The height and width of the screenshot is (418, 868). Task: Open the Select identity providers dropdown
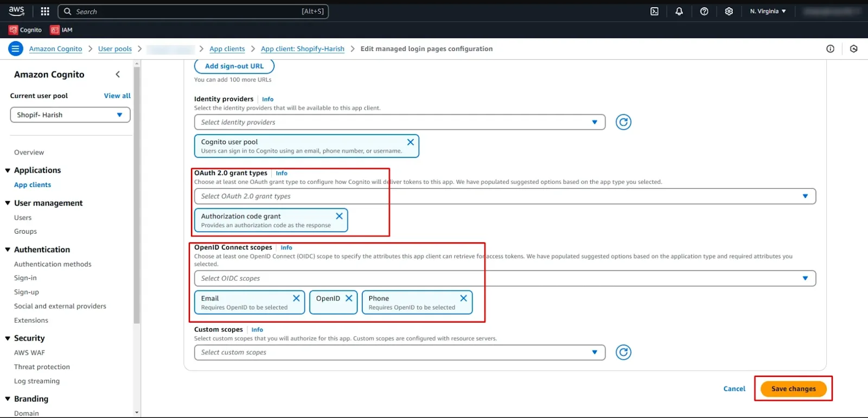pos(400,122)
